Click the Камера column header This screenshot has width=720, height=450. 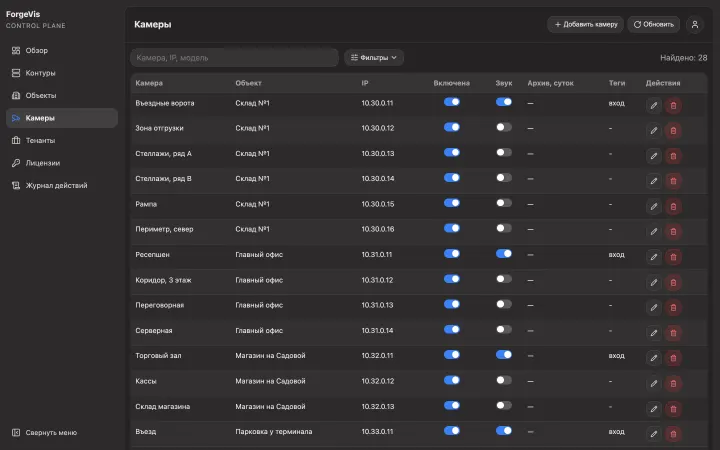pyautogui.click(x=149, y=83)
